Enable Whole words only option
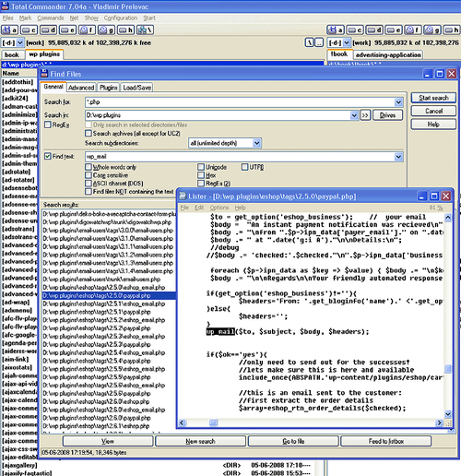This screenshot has height=476, width=461. 89,167
